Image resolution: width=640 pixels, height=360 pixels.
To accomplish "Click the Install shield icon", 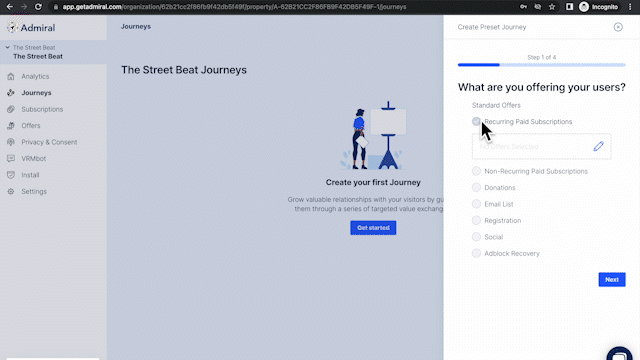I will [x=11, y=175].
